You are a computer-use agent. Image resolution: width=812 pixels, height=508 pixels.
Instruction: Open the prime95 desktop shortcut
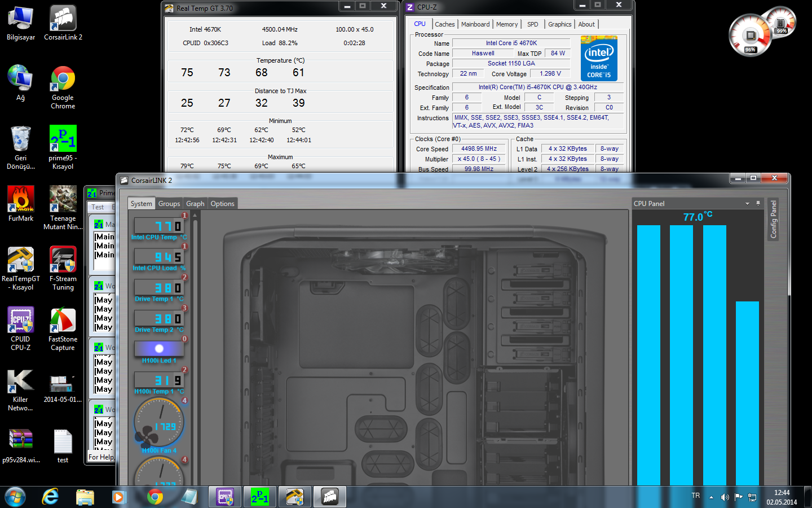[x=63, y=147]
